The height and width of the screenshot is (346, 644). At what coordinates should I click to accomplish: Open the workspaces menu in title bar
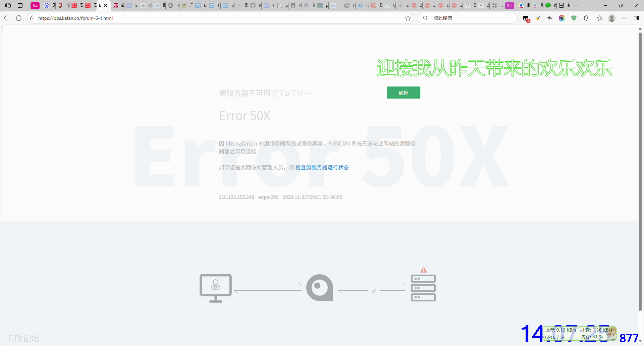(8, 5)
